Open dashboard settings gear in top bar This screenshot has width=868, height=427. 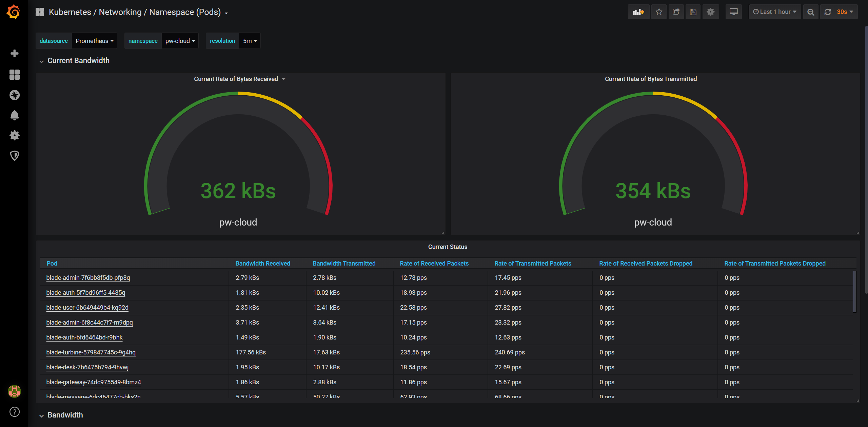(711, 12)
